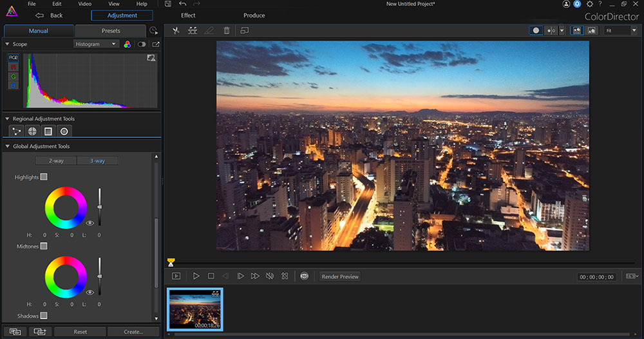Stop video playback
The image size is (644, 339).
point(211,276)
